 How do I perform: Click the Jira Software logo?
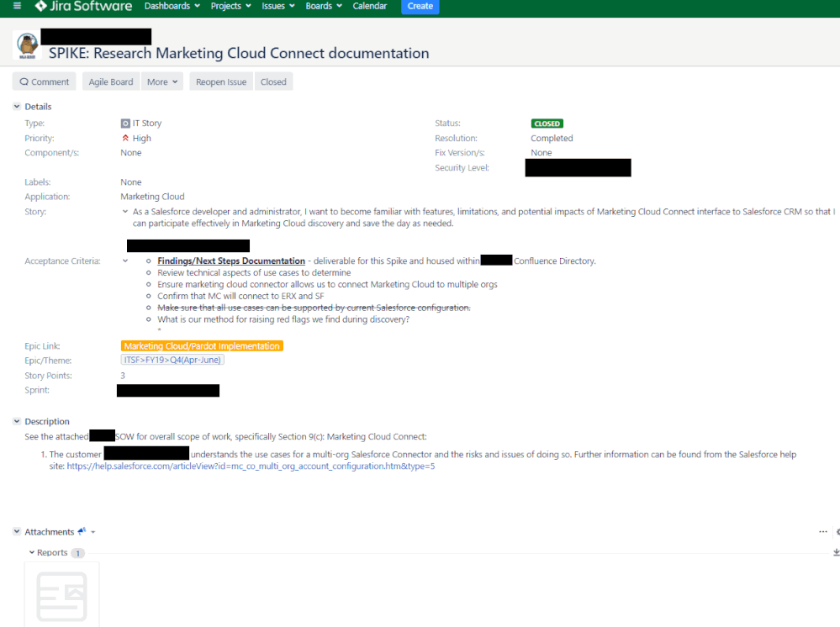[83, 6]
